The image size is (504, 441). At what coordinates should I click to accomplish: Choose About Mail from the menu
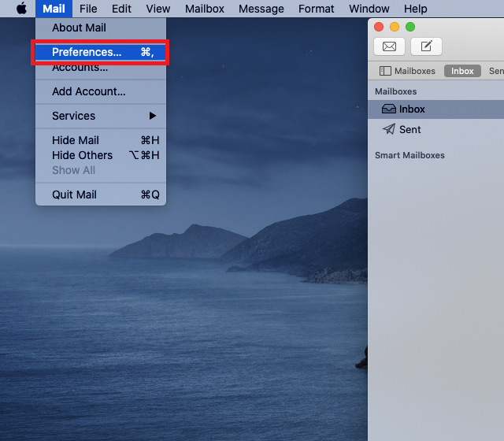pyautogui.click(x=101, y=28)
